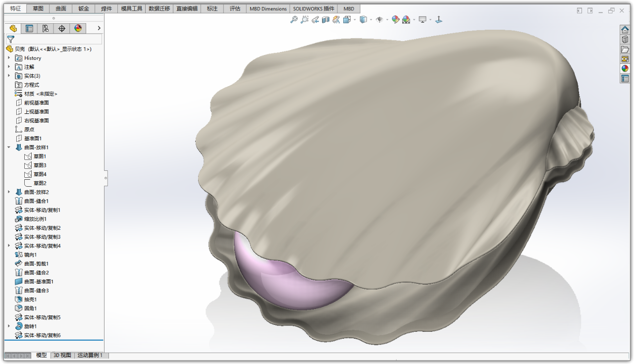Switch to the 曲面 ribbon tab
Image resolution: width=634 pixels, height=364 pixels.
pos(61,9)
